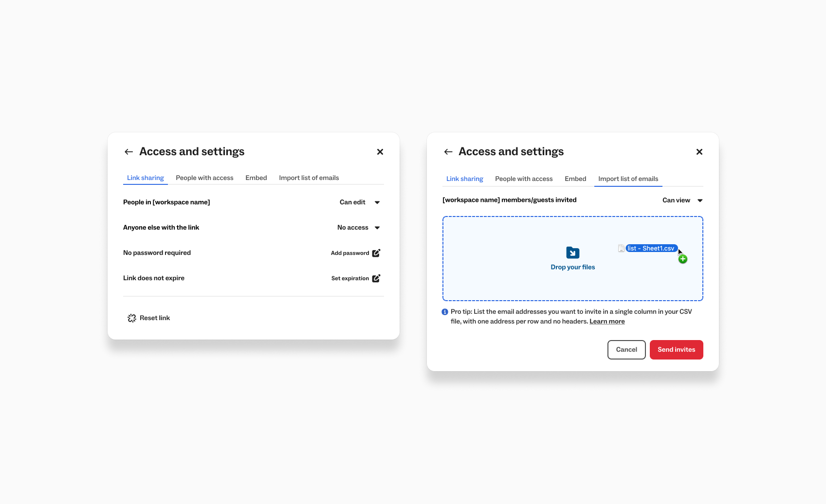
Task: Click the Drop your files text
Action: 573,267
